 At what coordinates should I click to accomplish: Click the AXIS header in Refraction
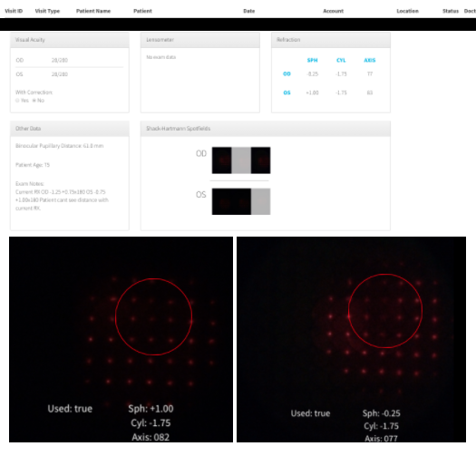point(370,60)
